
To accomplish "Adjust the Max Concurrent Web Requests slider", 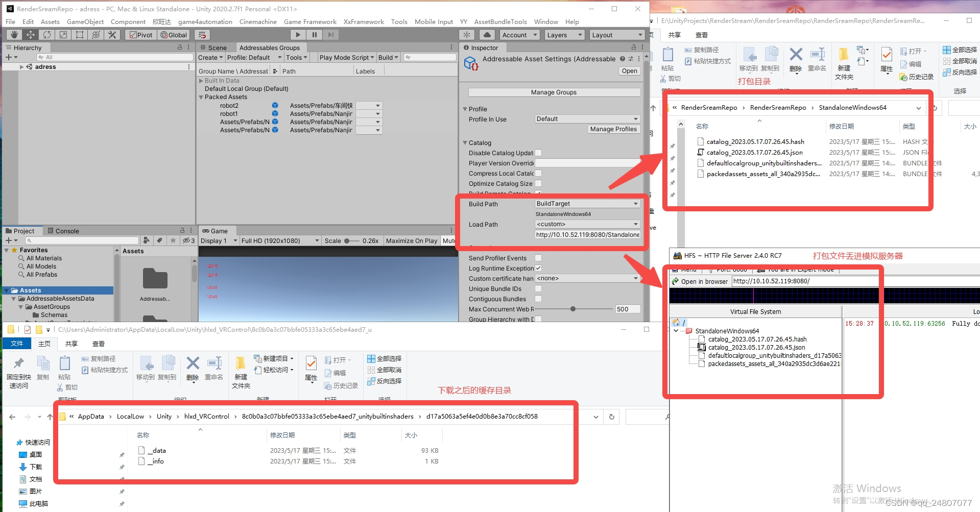I will [x=573, y=308].
